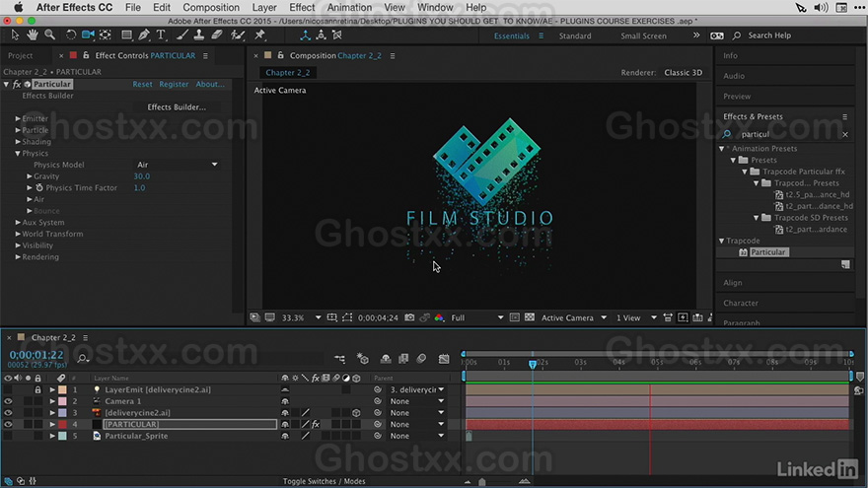Click the Particular Reset link
The height and width of the screenshot is (488, 868).
click(142, 84)
